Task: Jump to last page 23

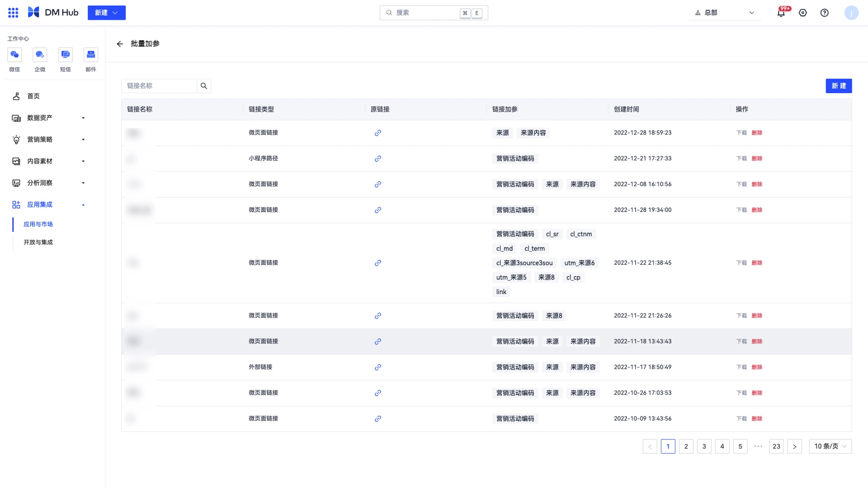Action: tap(776, 446)
